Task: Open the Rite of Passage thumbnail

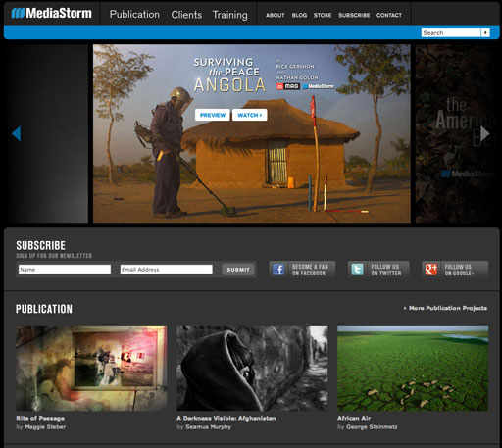Action: (x=91, y=369)
